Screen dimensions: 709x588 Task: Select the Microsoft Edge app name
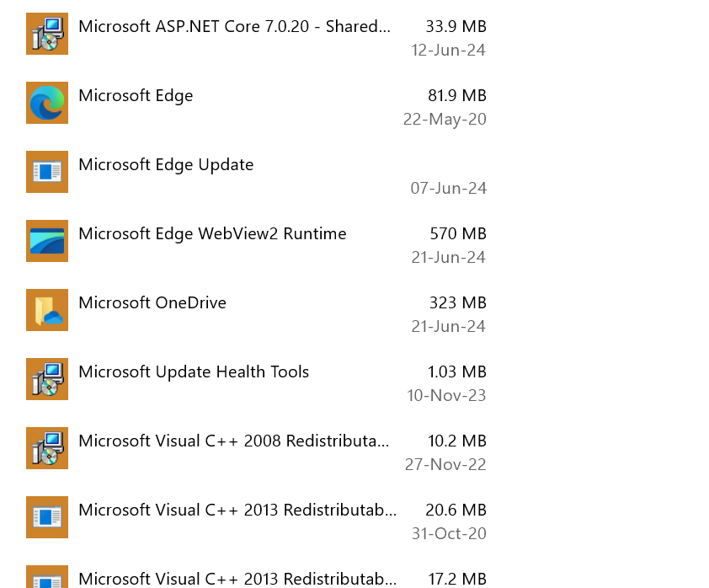pyautogui.click(x=136, y=95)
